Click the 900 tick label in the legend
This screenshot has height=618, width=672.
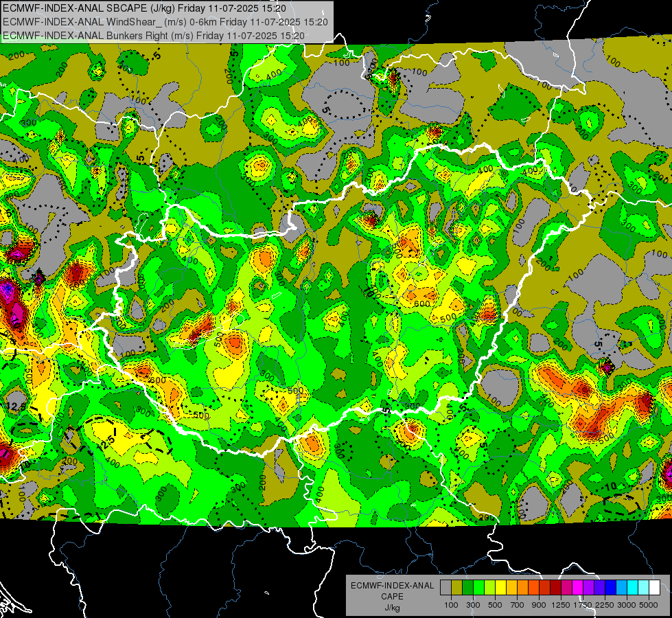coord(539,605)
